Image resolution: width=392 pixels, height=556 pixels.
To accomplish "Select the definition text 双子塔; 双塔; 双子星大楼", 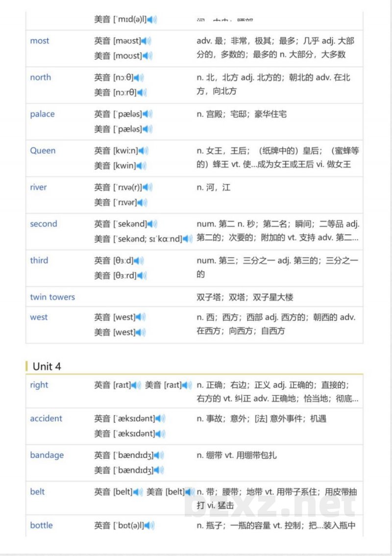I will point(245,297).
